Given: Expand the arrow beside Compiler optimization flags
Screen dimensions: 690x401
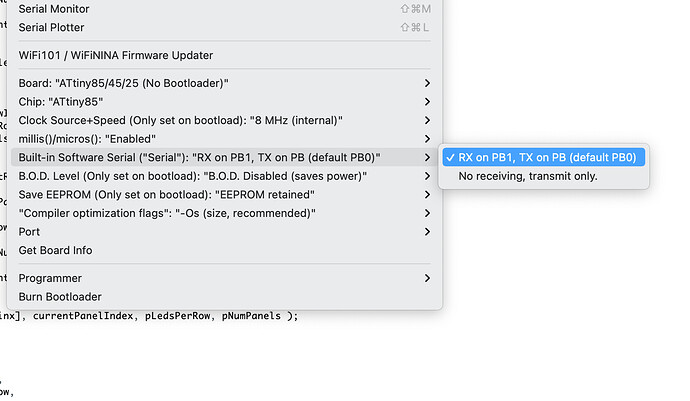Looking at the screenshot, I should tap(428, 213).
